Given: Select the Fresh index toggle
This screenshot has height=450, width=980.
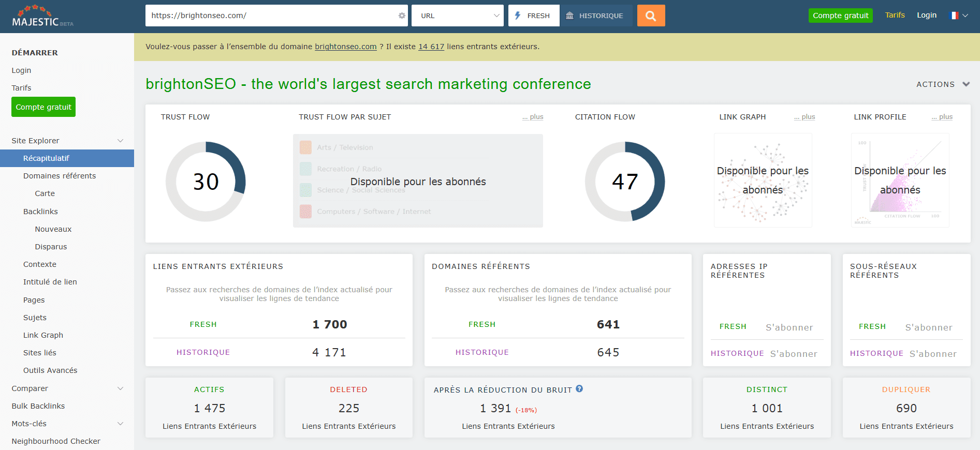Looking at the screenshot, I should click(x=533, y=16).
